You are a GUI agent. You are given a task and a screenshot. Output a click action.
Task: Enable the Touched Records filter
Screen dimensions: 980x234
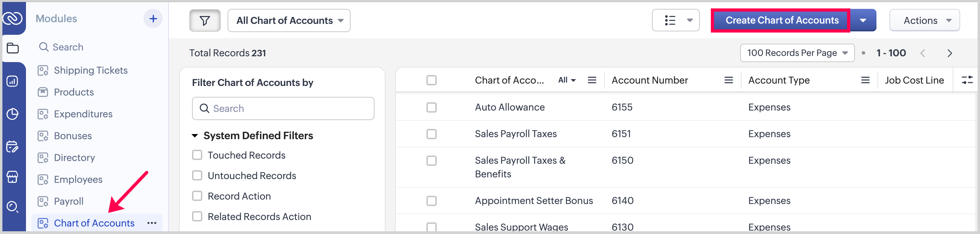197,155
